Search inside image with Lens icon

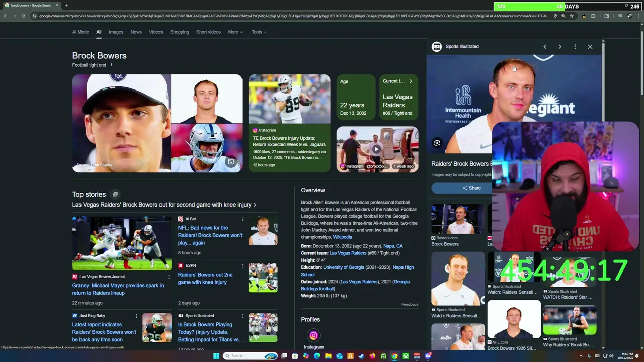[437, 143]
